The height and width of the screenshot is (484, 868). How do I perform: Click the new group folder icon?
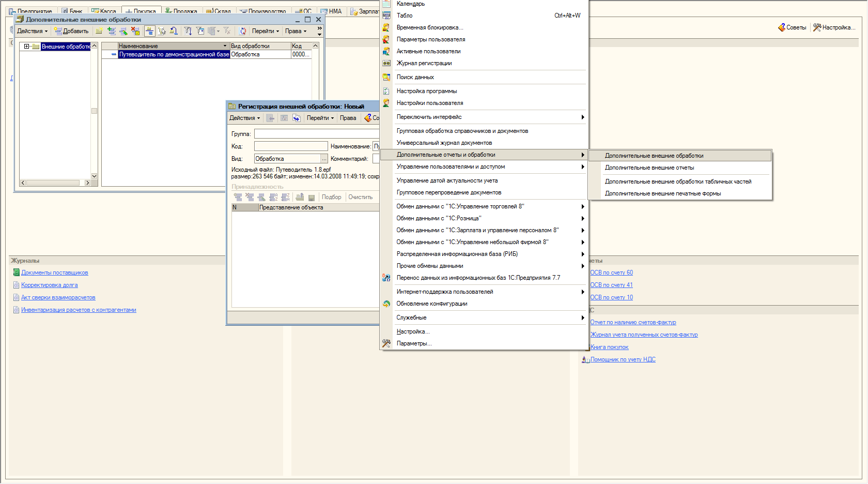[x=99, y=31]
